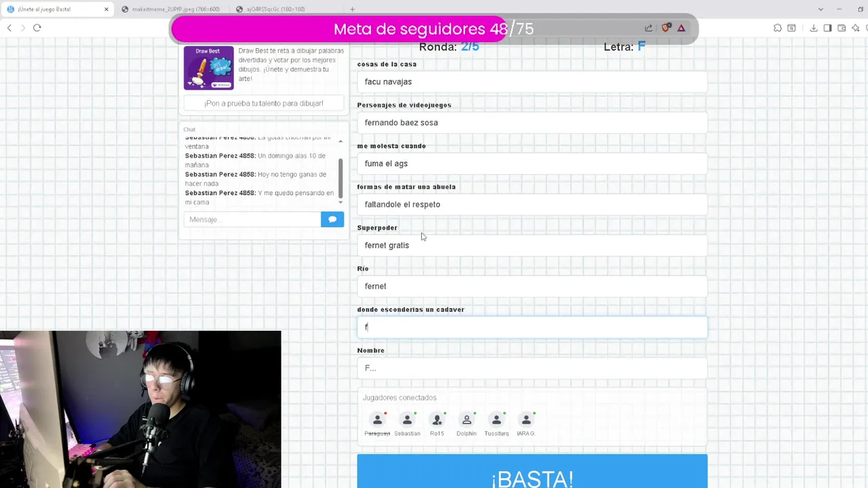
Task: Open the Leo AI sparkle icon
Action: [856, 28]
